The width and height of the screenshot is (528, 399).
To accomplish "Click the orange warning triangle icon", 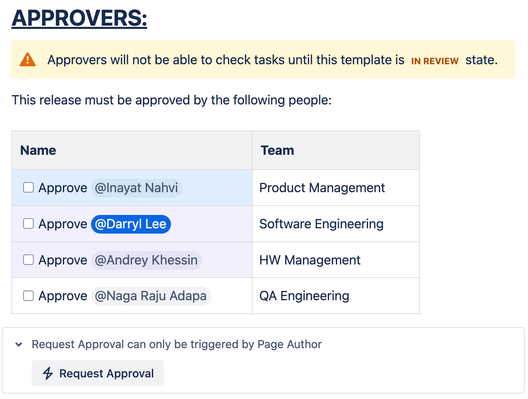I will click(x=28, y=60).
